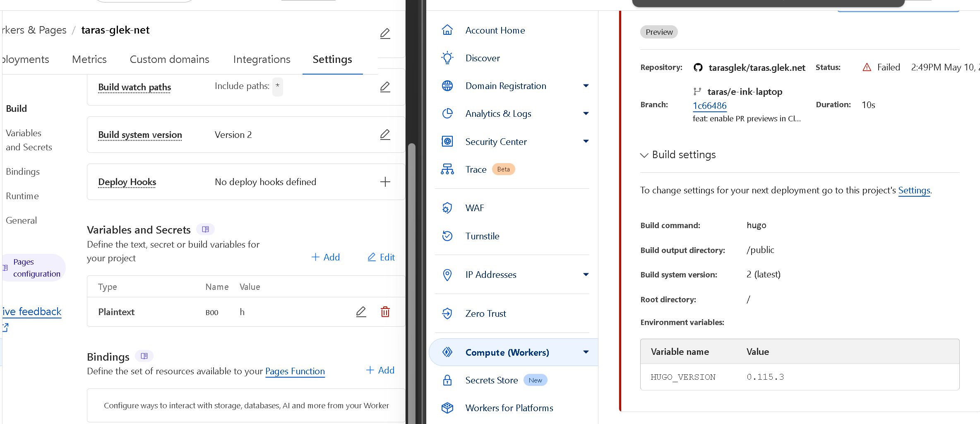Edit Variables and Secrets list

click(x=381, y=257)
